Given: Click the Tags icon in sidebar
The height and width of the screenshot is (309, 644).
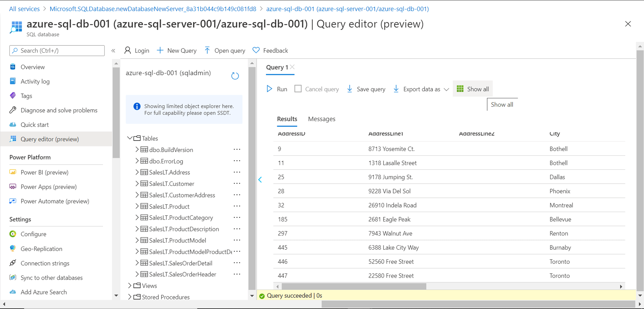Looking at the screenshot, I should pyautogui.click(x=13, y=96).
